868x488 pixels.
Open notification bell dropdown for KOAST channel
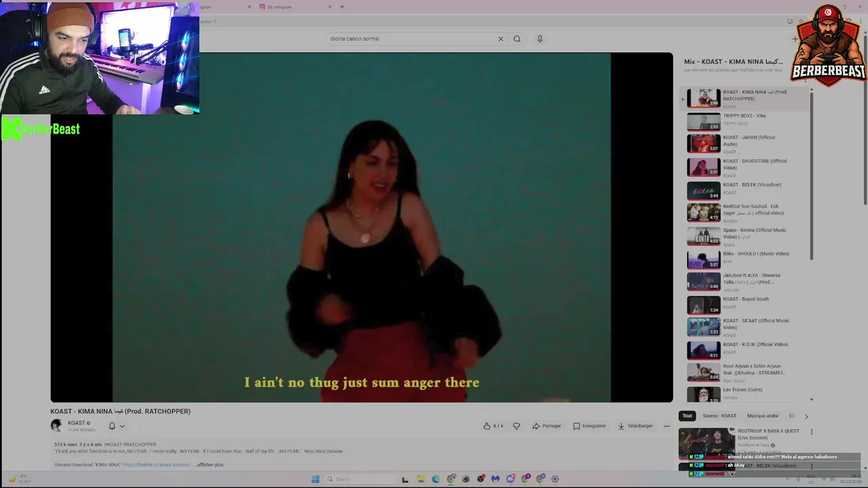[117, 426]
